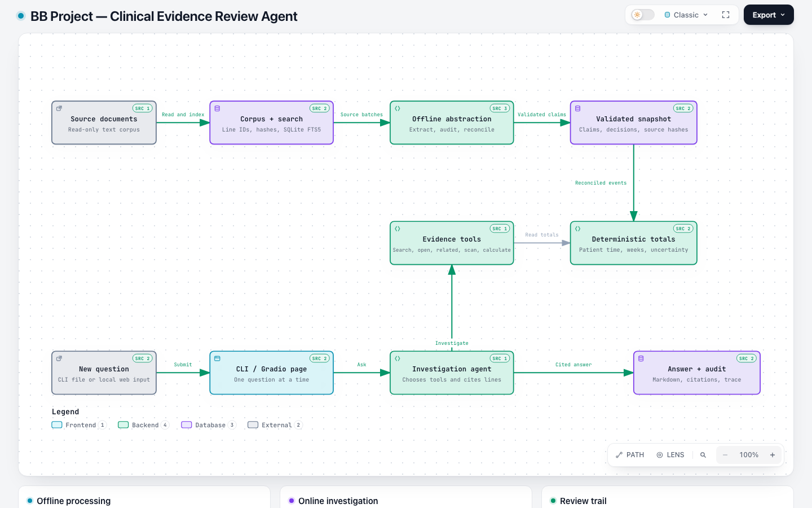Open the Export menu
Image resolution: width=812 pixels, height=508 pixels.
coord(769,15)
